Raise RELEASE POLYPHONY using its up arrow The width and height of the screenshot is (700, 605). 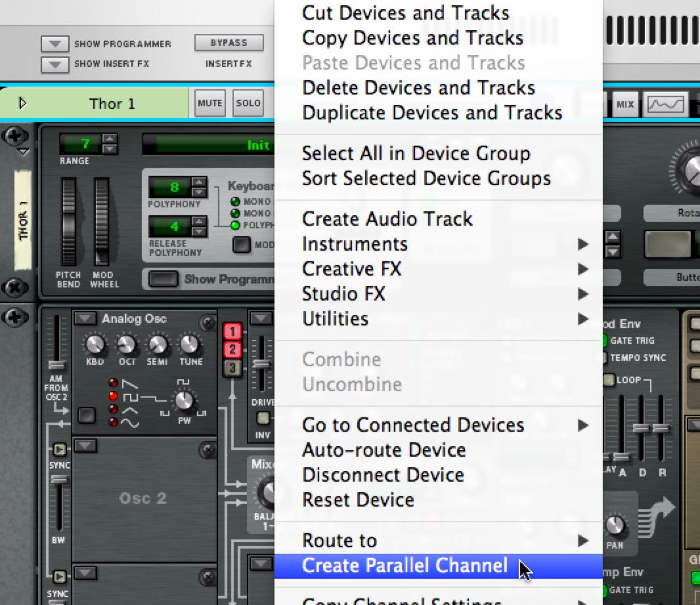(199, 222)
